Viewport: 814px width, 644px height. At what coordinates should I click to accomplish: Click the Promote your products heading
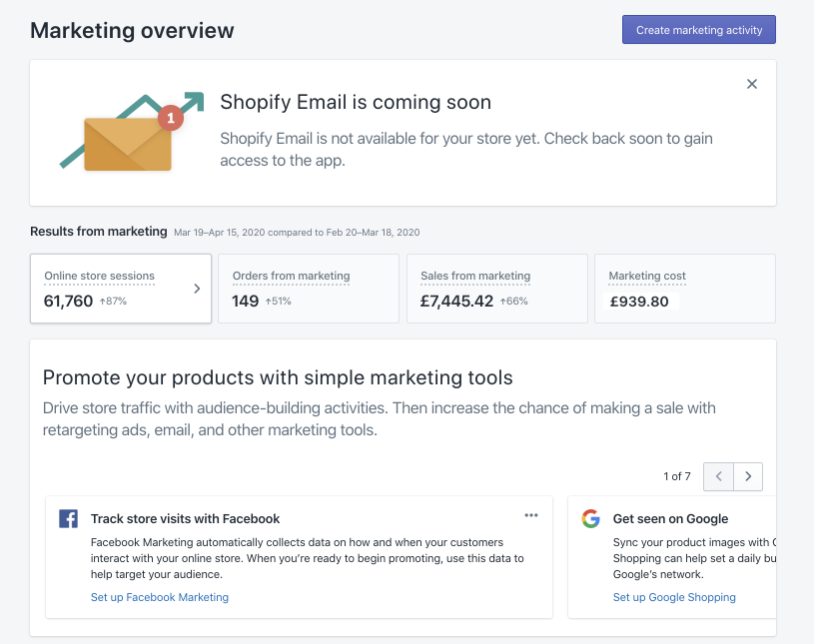(278, 377)
